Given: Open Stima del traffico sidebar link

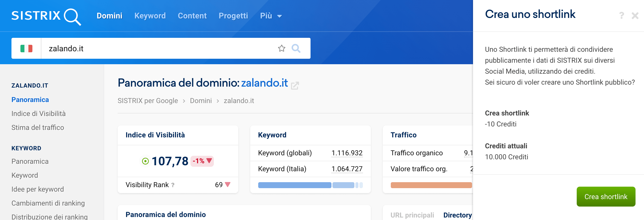Looking at the screenshot, I should pyautogui.click(x=38, y=128).
